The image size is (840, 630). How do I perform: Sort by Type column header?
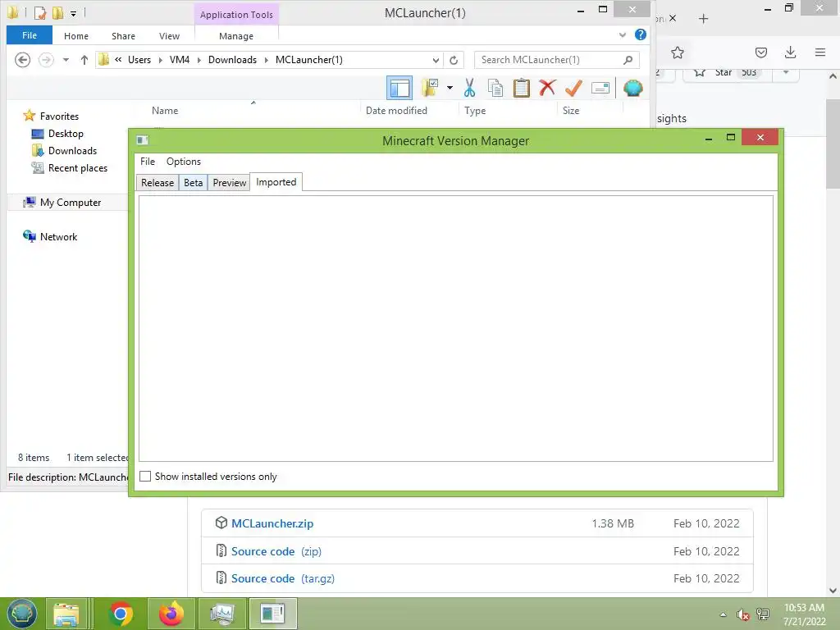(475, 111)
